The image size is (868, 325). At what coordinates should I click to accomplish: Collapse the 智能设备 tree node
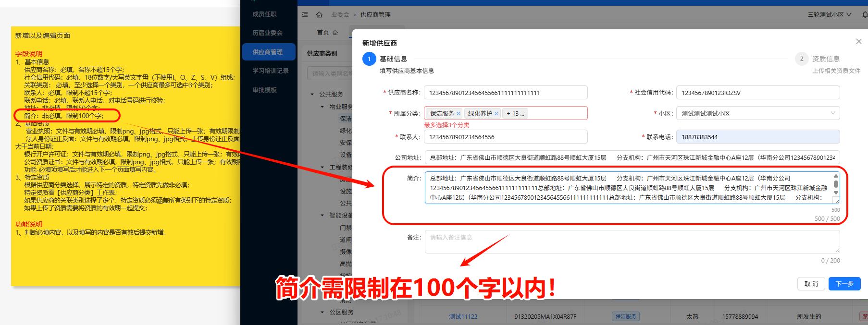coord(322,215)
